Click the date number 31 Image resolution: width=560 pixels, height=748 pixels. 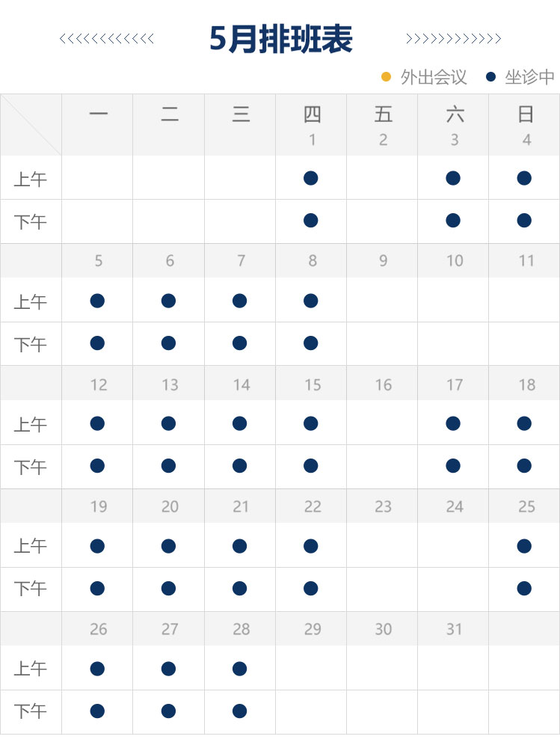pos(455,629)
